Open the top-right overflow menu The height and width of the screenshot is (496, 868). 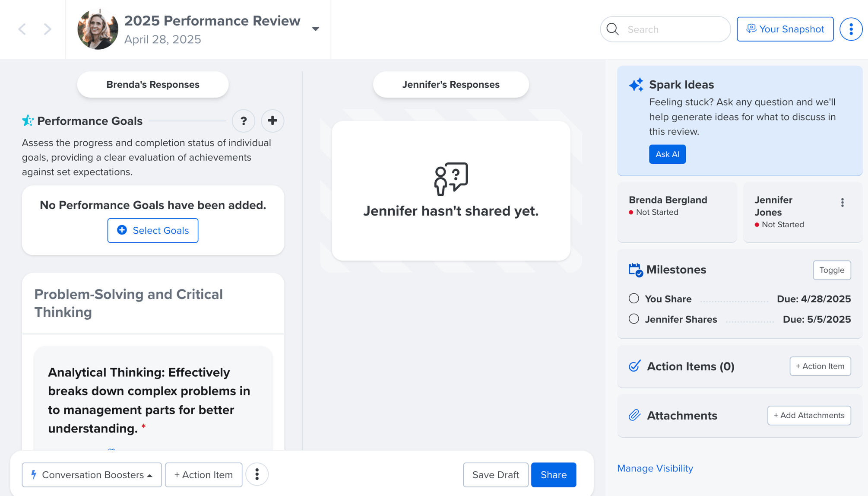click(x=851, y=29)
